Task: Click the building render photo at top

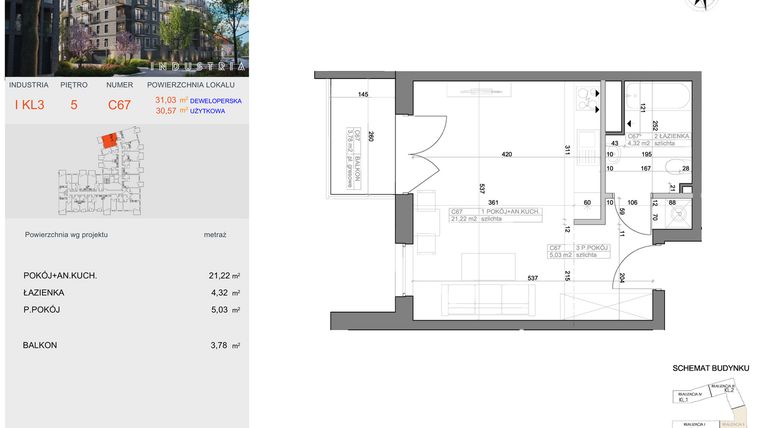Action: coord(127,38)
